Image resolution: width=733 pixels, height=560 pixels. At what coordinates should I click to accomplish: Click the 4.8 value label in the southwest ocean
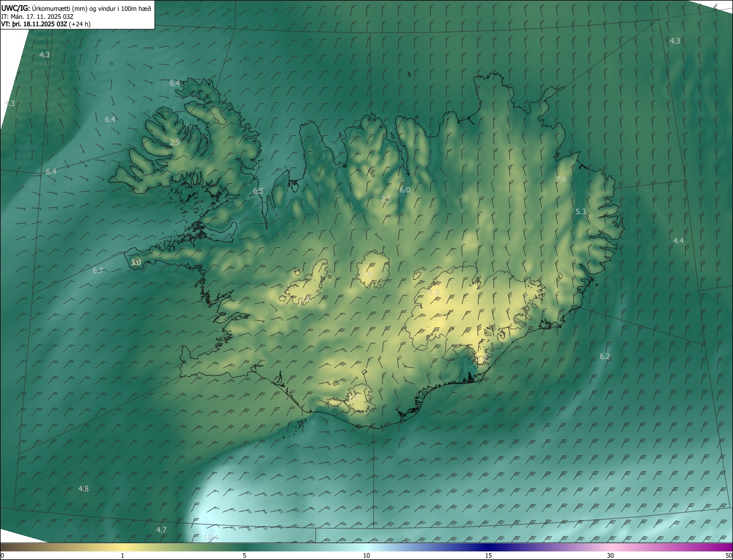[x=84, y=488]
